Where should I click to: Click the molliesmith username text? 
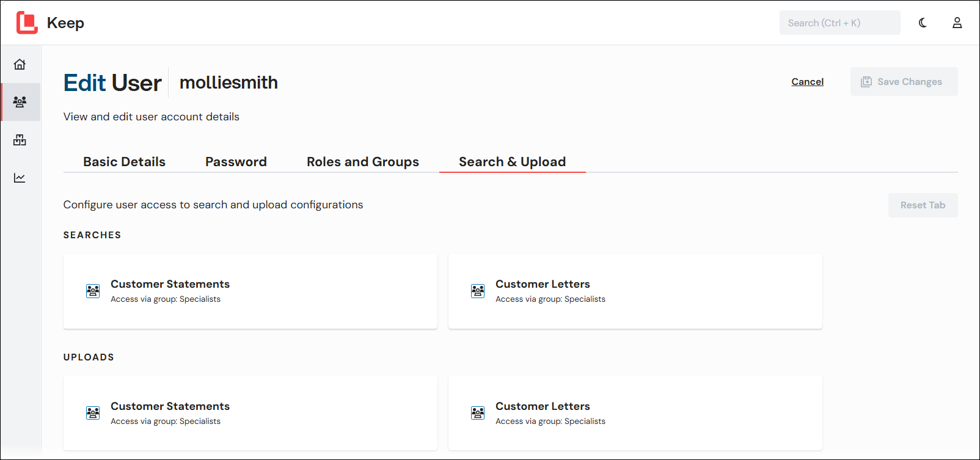pos(229,82)
